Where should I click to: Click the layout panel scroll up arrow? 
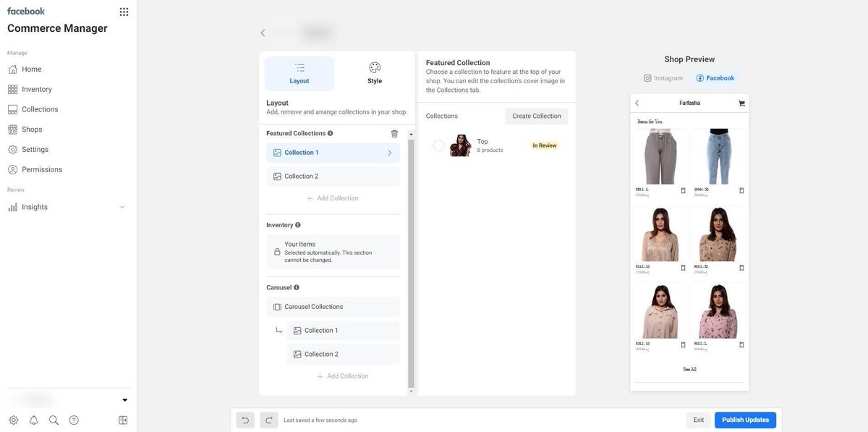(412, 134)
